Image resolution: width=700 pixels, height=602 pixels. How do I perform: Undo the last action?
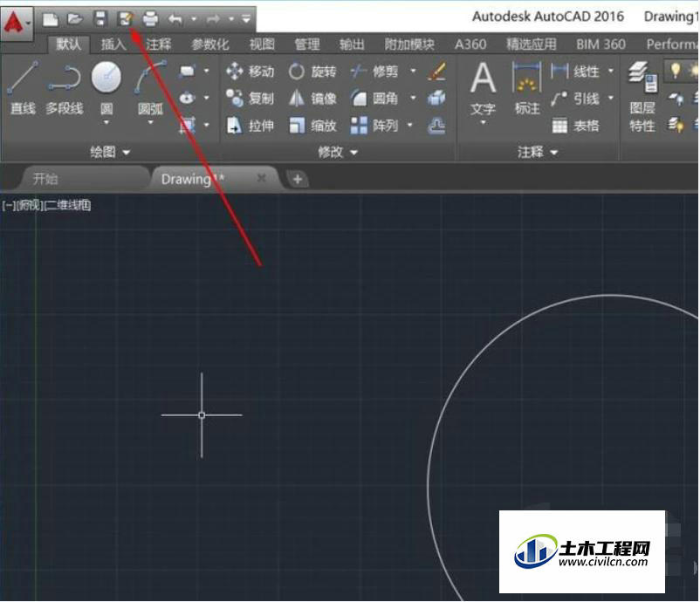click(175, 19)
